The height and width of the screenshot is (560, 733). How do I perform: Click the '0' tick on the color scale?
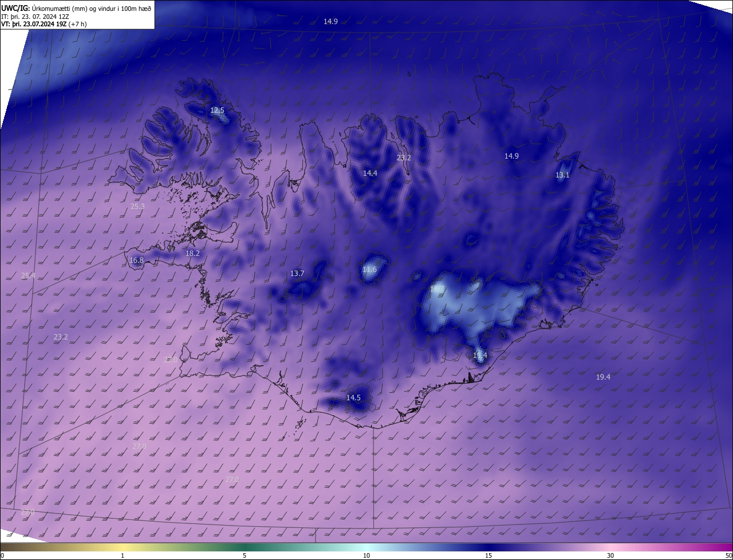(x=2, y=555)
